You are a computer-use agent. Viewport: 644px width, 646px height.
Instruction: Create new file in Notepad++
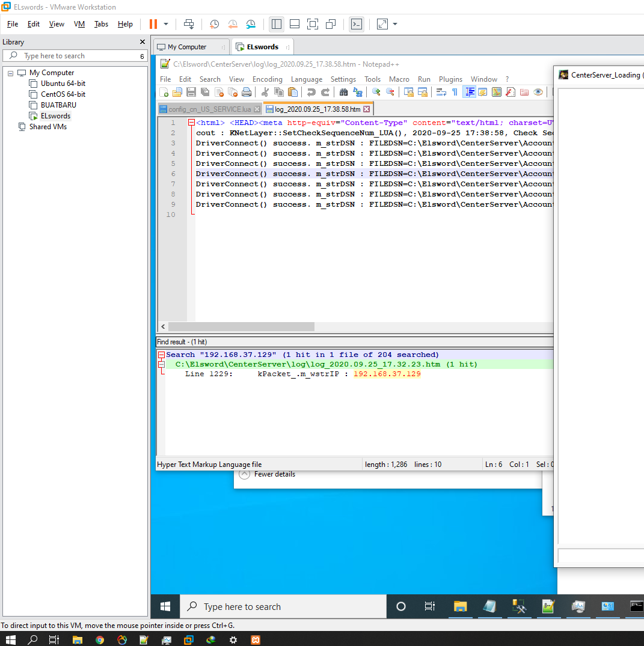pyautogui.click(x=164, y=93)
